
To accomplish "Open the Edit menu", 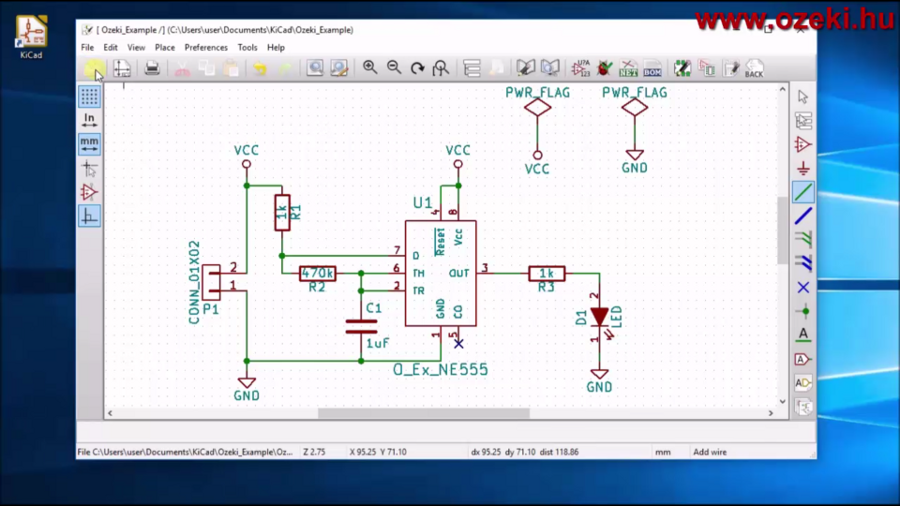I will point(110,48).
